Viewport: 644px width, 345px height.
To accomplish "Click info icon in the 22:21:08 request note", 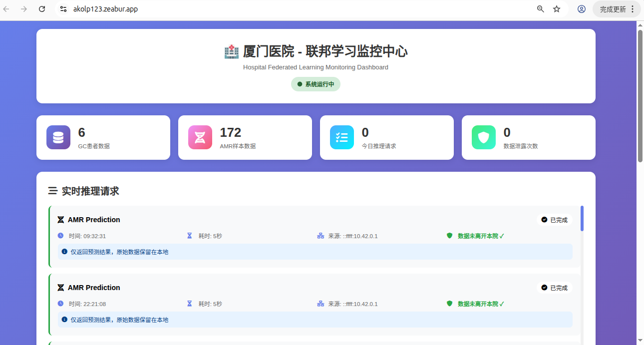I will click(64, 320).
